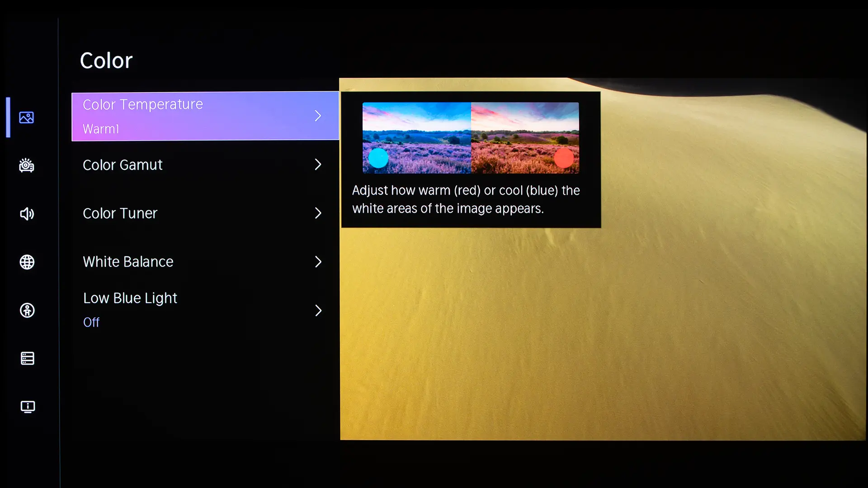
Task: Expand Color Tuner chevron arrow
Action: point(318,213)
